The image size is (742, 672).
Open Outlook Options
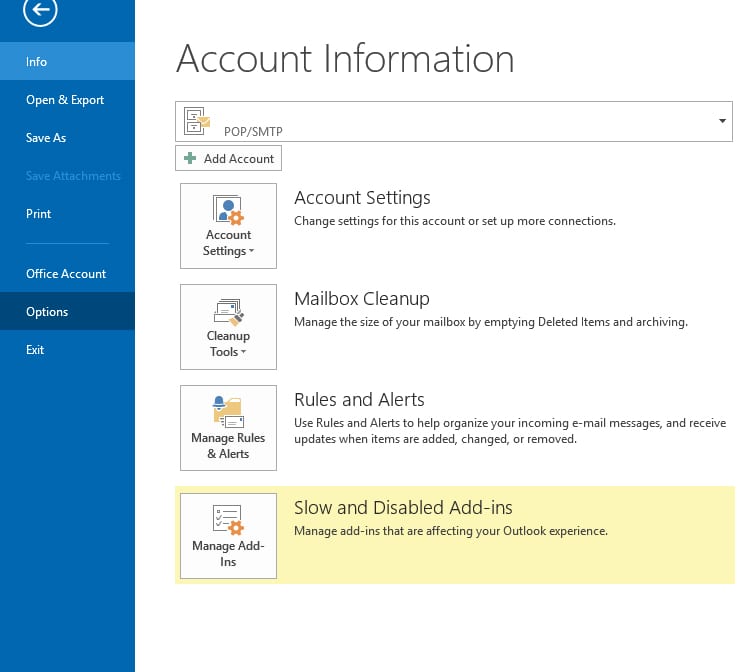[x=47, y=312]
